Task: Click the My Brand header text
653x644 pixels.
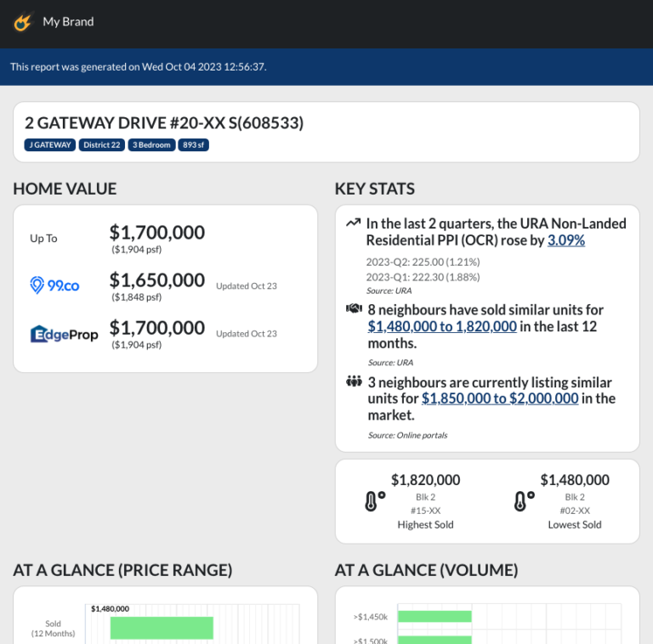Action: (68, 22)
